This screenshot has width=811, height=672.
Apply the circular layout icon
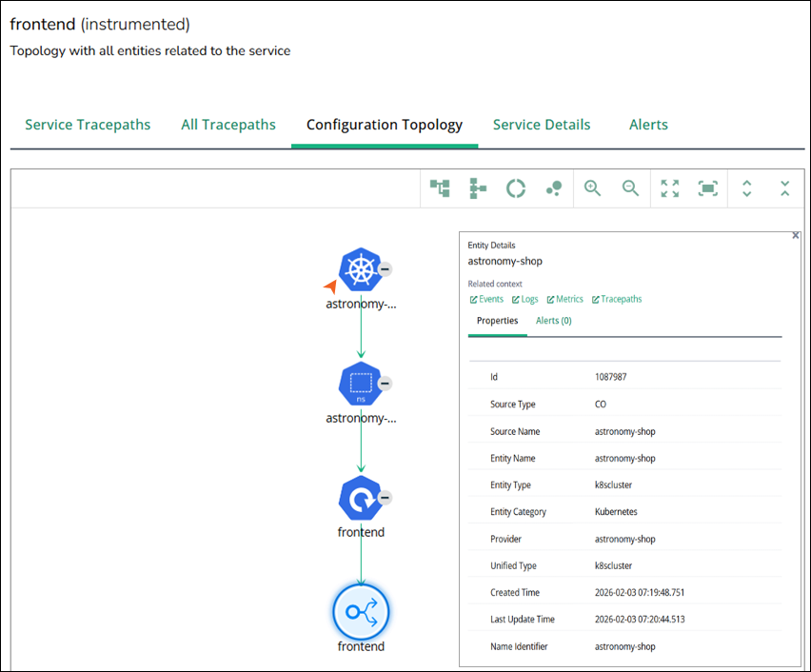coord(516,188)
